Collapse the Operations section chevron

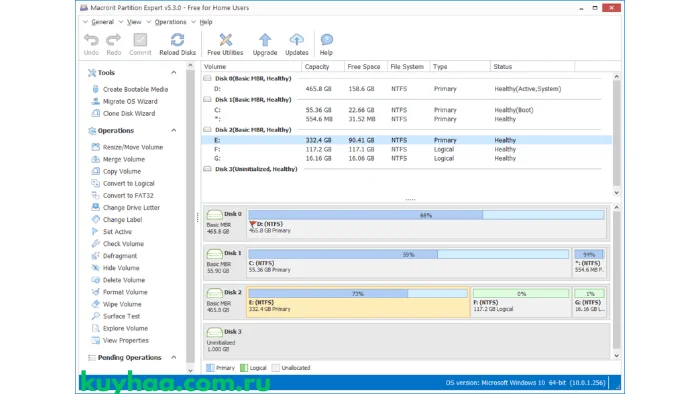pos(174,130)
